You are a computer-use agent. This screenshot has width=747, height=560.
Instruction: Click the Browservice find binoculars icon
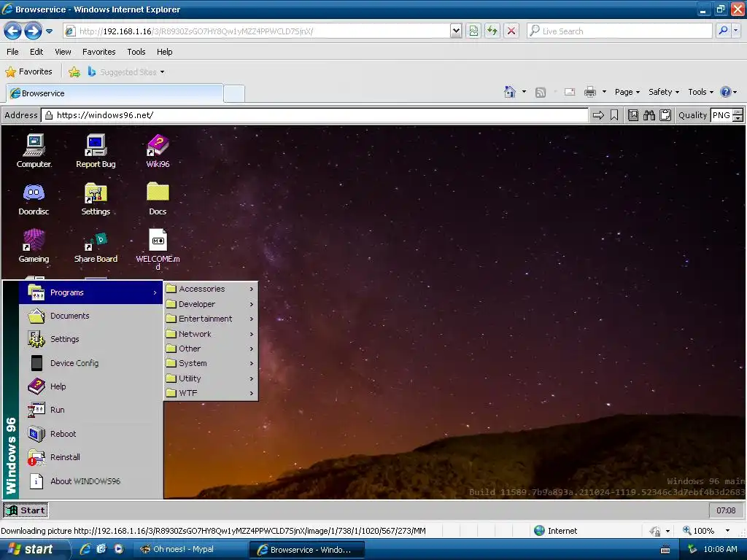pos(649,115)
